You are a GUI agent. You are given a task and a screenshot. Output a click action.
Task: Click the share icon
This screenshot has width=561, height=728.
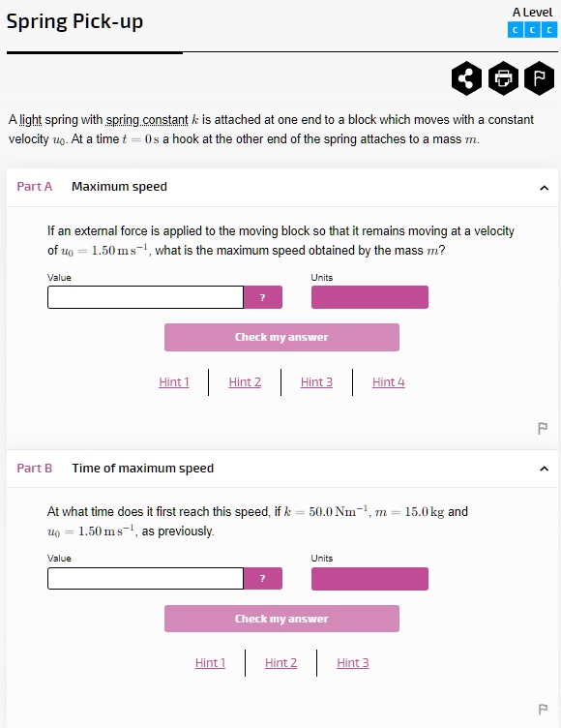466,78
